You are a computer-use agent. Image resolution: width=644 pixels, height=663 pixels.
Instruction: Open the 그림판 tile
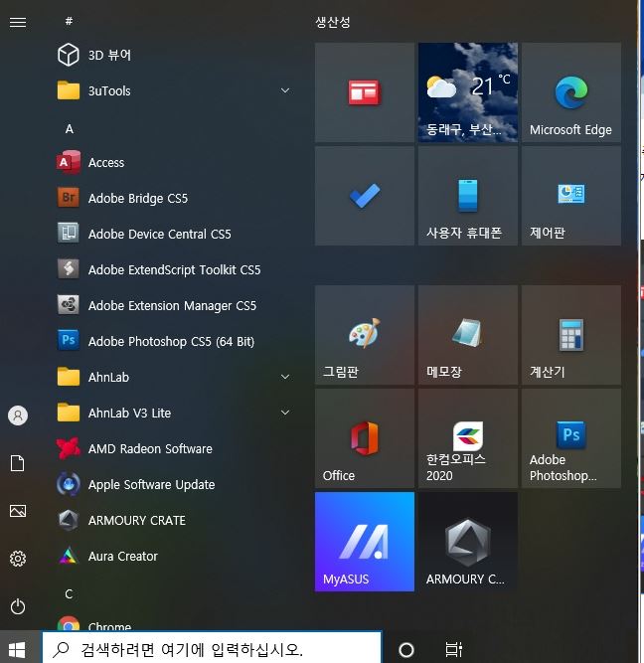coord(365,335)
